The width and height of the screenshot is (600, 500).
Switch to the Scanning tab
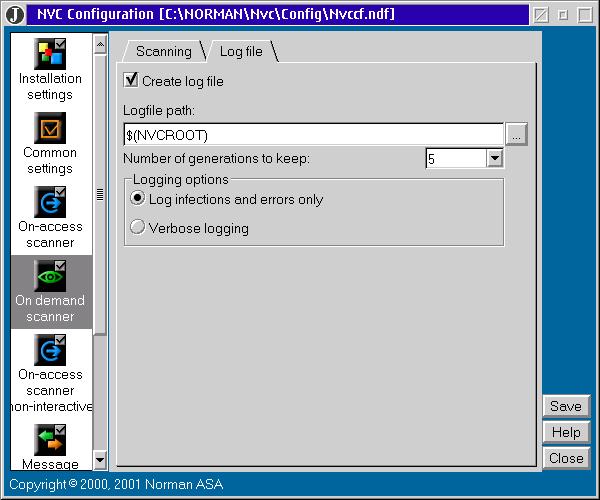pos(164,51)
